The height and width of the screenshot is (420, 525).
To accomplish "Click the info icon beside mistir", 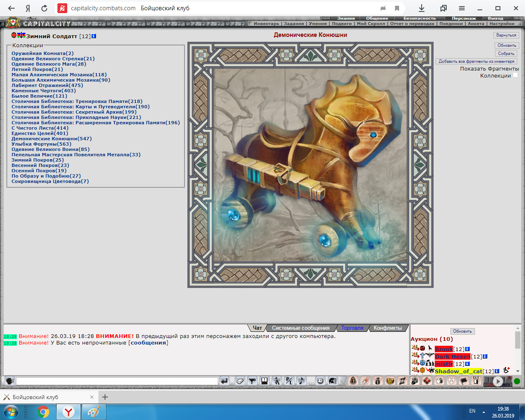I will pos(467,364).
